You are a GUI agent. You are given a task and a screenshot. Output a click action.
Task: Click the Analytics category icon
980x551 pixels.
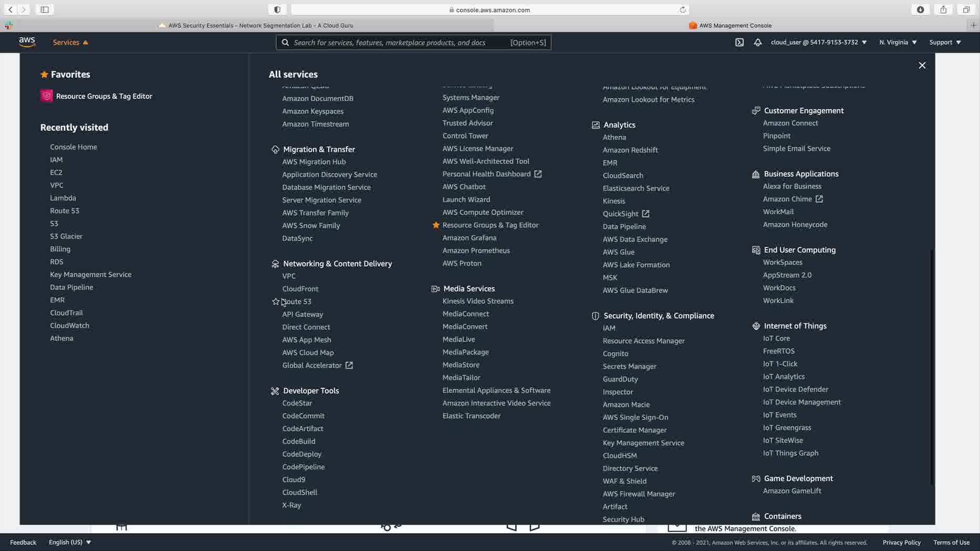595,125
